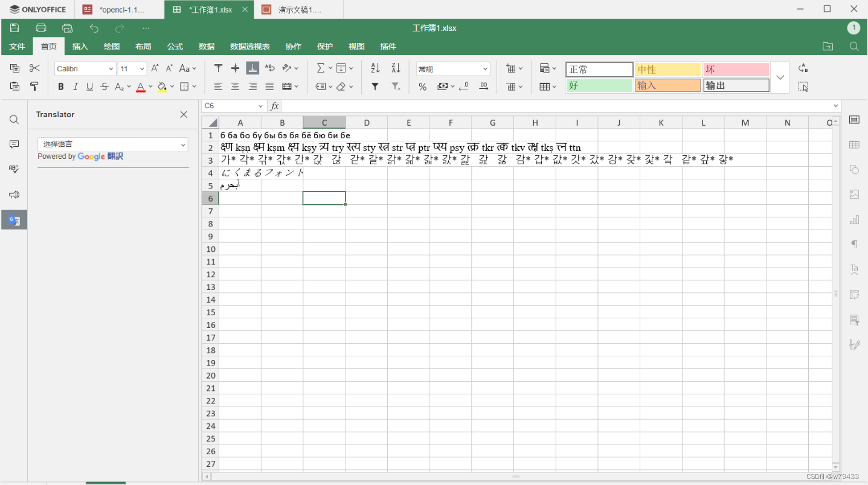Undo the last action

click(94, 28)
